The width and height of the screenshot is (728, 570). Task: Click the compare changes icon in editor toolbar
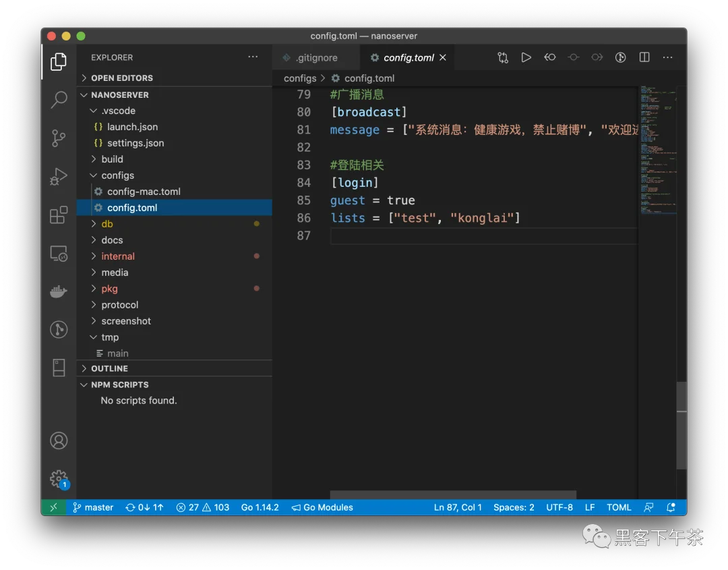point(503,57)
